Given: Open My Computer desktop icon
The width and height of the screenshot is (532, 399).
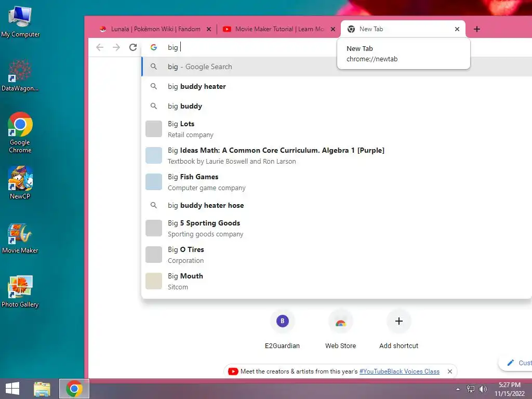Looking at the screenshot, I should [20, 22].
